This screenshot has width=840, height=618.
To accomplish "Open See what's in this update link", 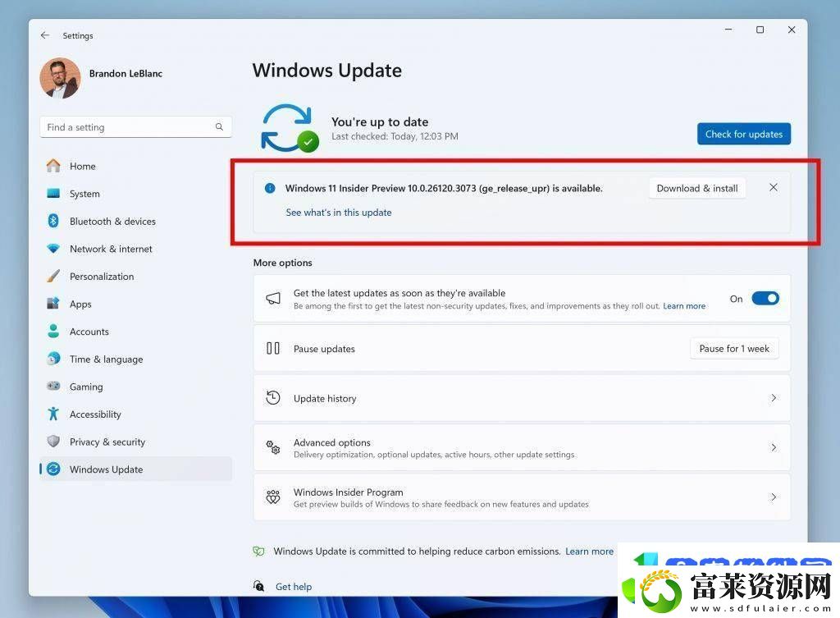I will pos(339,213).
